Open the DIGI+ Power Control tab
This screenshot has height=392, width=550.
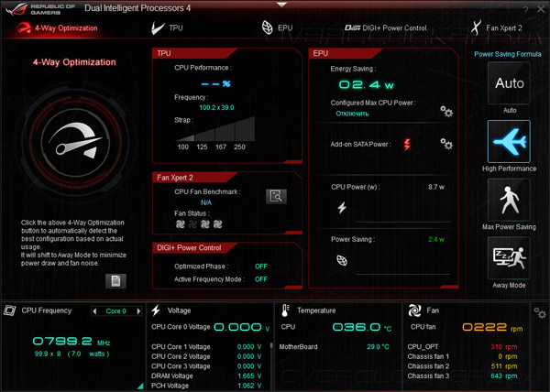(386, 28)
